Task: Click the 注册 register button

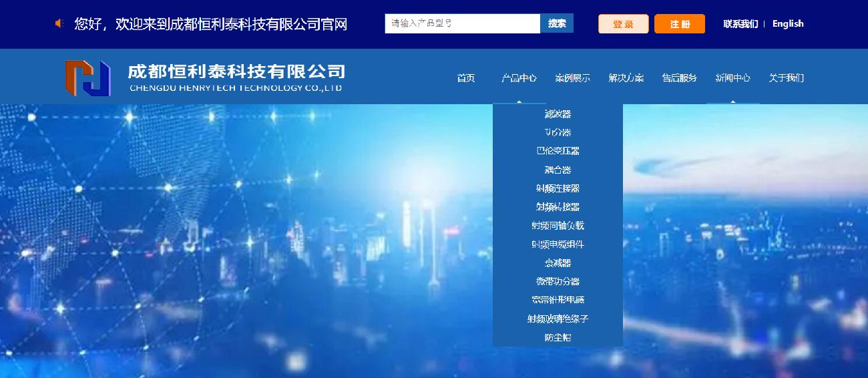Action: coord(679,24)
